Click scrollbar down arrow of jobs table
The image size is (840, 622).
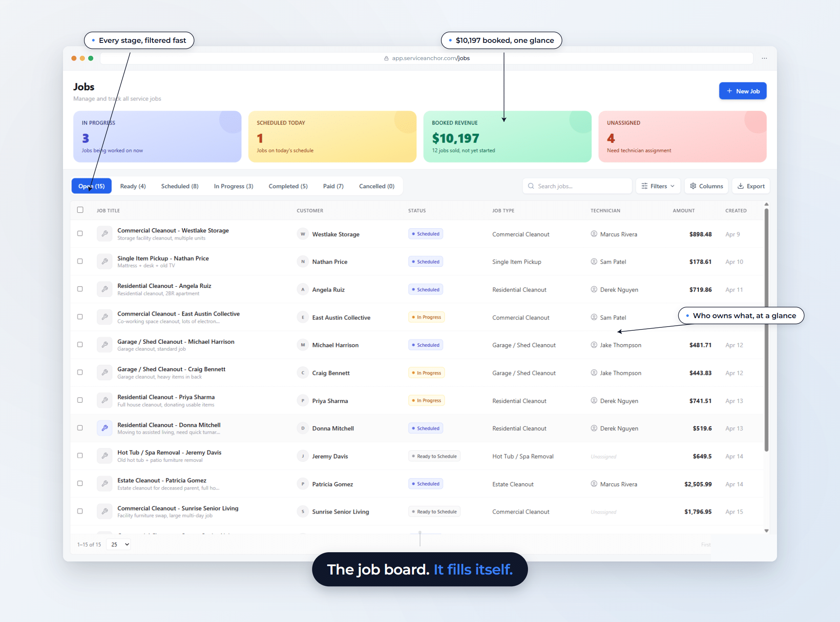click(x=766, y=531)
